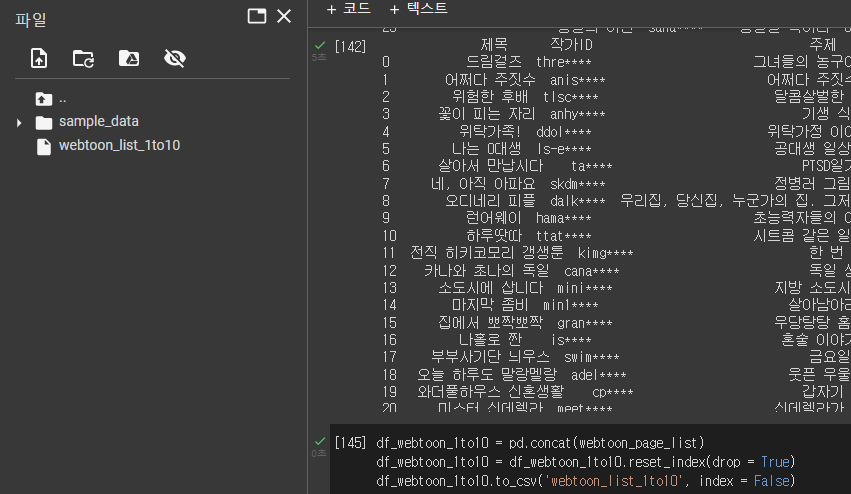This screenshot has width=851, height=494.
Task: Add a new code cell with + 코드
Action: (x=348, y=9)
